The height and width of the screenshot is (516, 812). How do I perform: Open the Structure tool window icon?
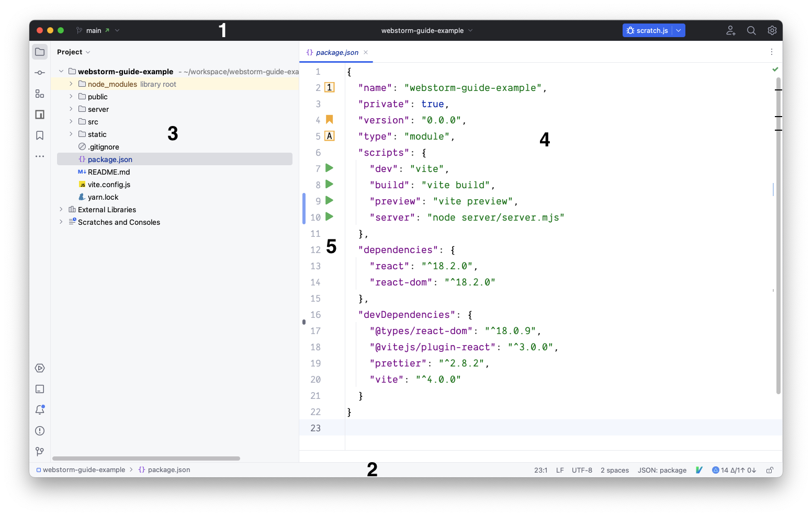pyautogui.click(x=40, y=94)
